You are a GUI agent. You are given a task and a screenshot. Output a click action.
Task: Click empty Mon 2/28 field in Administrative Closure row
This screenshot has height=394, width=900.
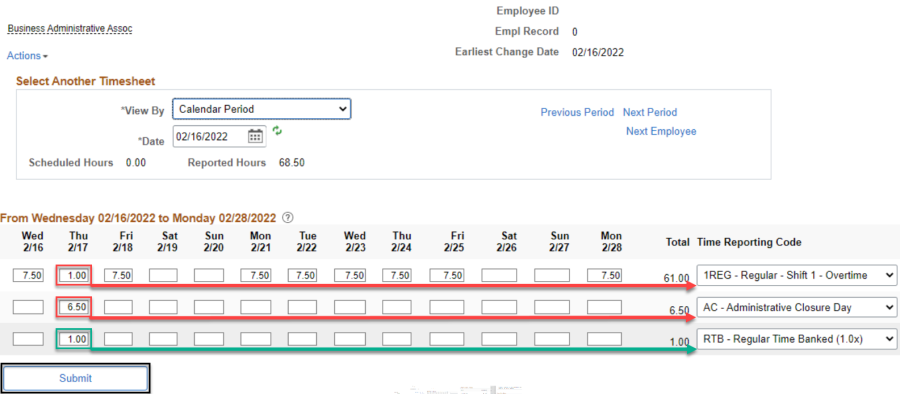[604, 307]
